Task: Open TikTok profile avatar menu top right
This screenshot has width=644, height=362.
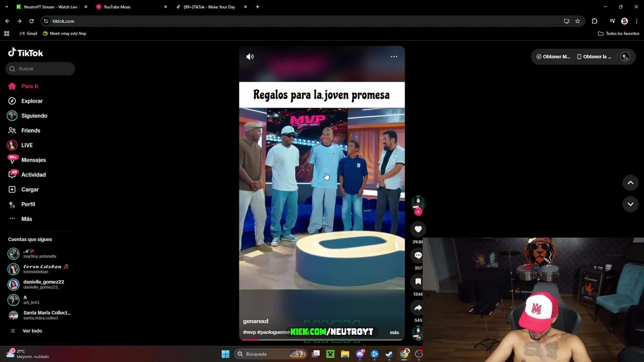Action: click(625, 57)
